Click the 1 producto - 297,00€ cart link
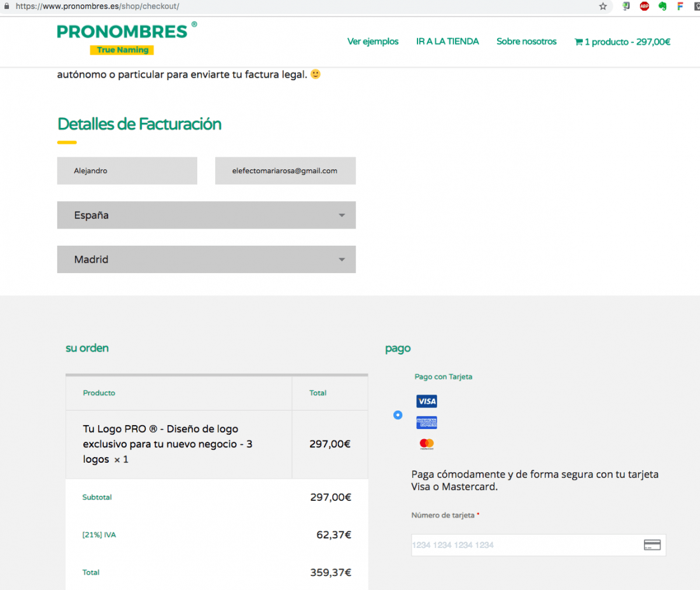 622,42
